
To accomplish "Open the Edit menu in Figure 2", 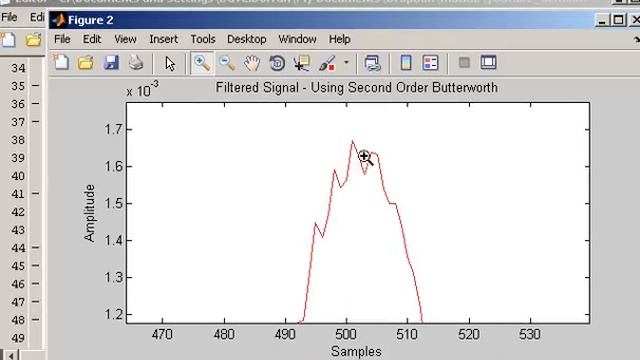I will pos(92,39).
